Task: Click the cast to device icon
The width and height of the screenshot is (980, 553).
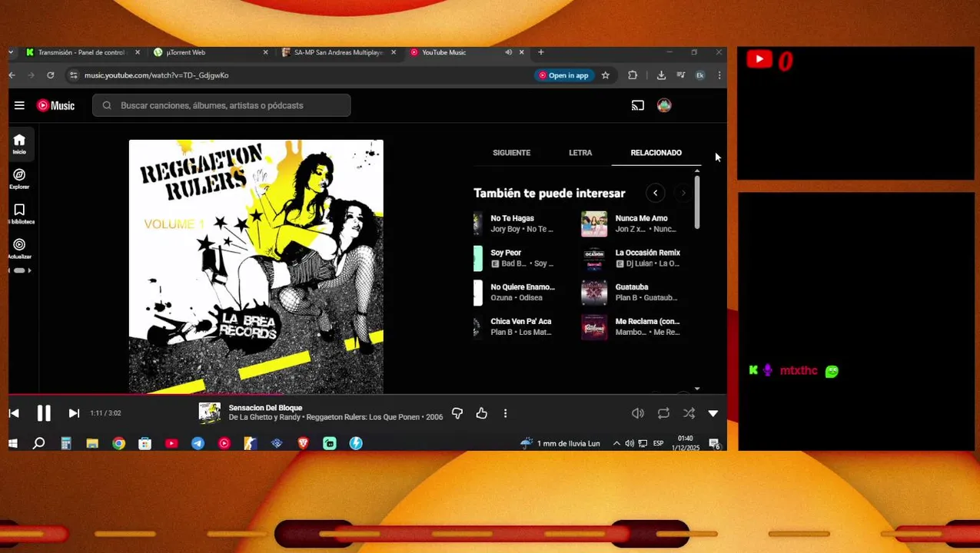Action: click(x=637, y=105)
